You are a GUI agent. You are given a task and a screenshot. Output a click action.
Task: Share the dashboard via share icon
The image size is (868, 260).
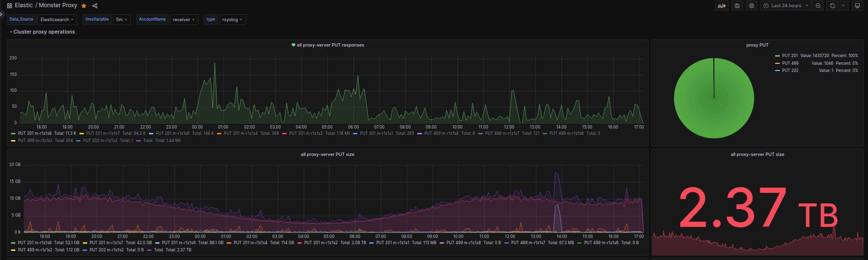click(x=95, y=6)
